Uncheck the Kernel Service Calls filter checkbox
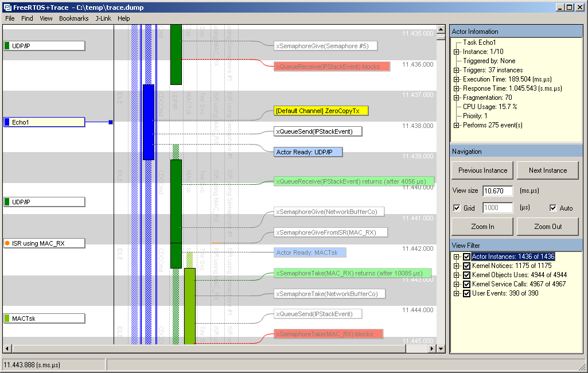The height and width of the screenshot is (373, 588). coord(466,285)
